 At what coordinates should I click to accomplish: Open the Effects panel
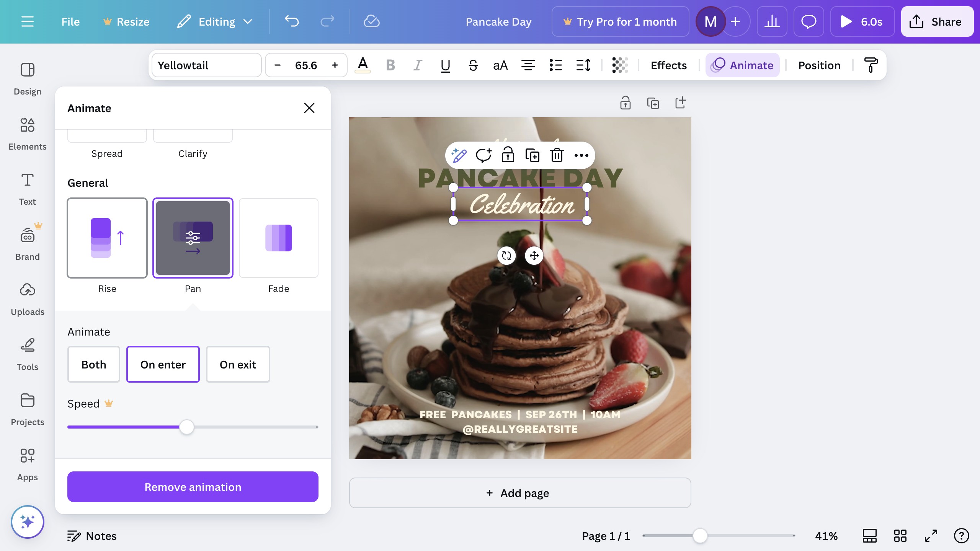669,65
